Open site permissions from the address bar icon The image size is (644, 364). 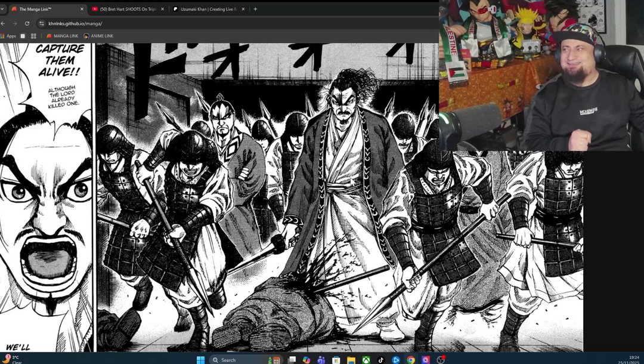[x=42, y=23]
